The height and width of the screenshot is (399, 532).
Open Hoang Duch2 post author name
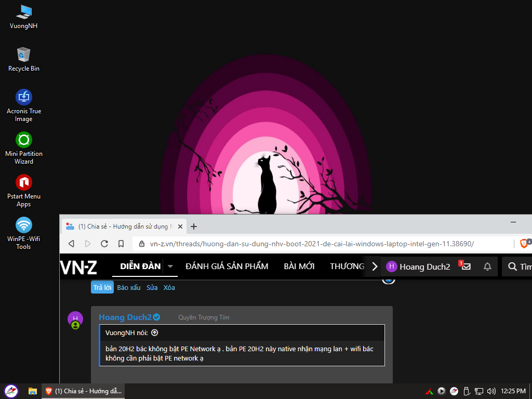(125, 317)
